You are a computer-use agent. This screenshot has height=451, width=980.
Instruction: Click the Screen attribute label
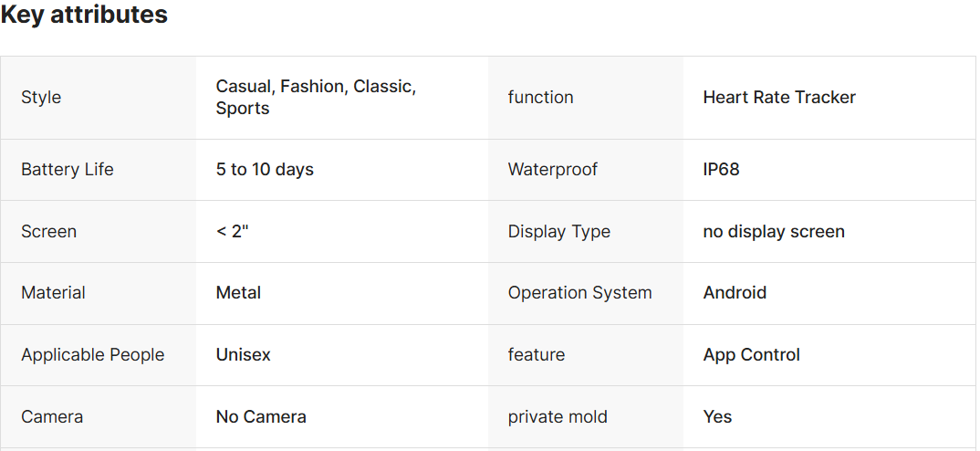tap(48, 231)
